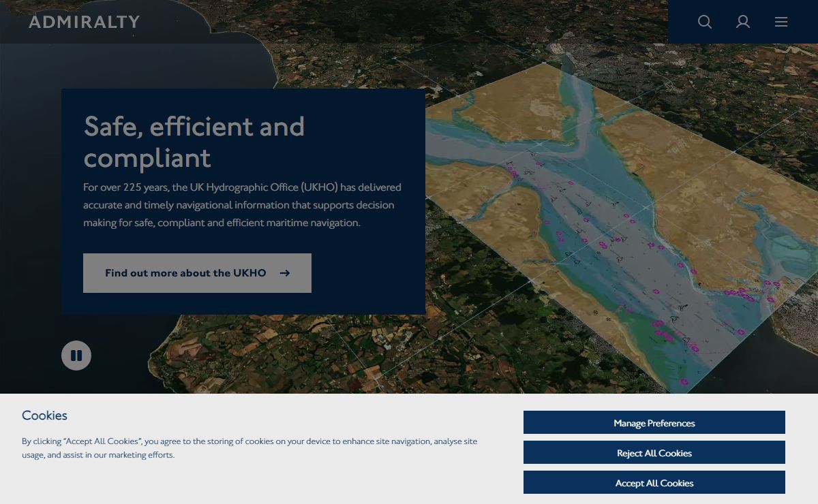Open the hamburger menu icon
The image size is (818, 504).
coord(781,22)
